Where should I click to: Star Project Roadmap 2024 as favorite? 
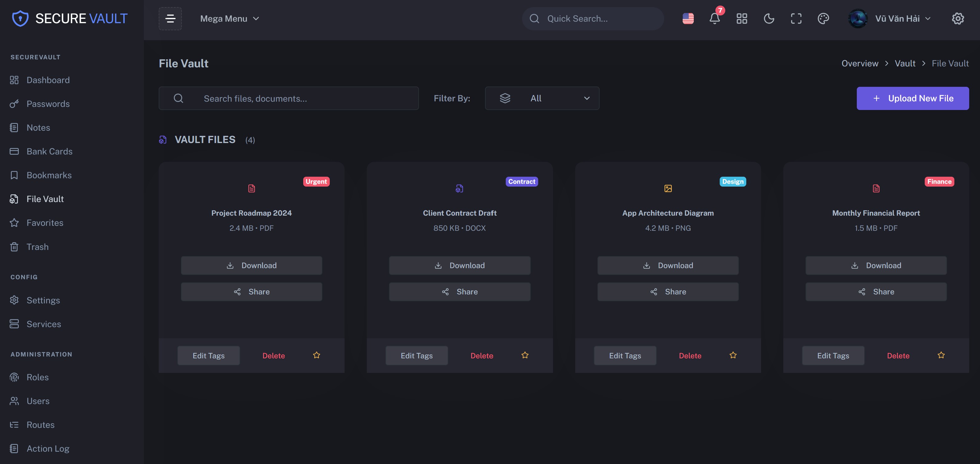click(x=316, y=355)
